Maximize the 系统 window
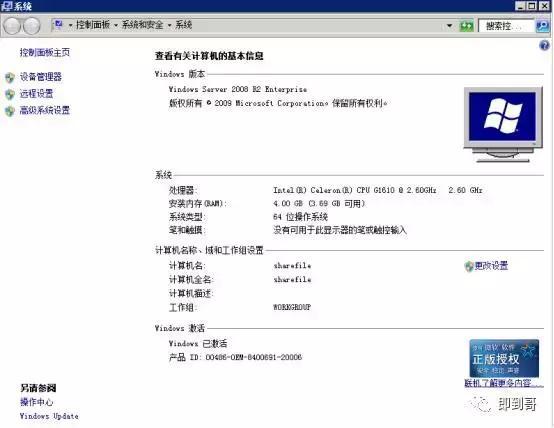This screenshot has height=428, width=554. 532,6
